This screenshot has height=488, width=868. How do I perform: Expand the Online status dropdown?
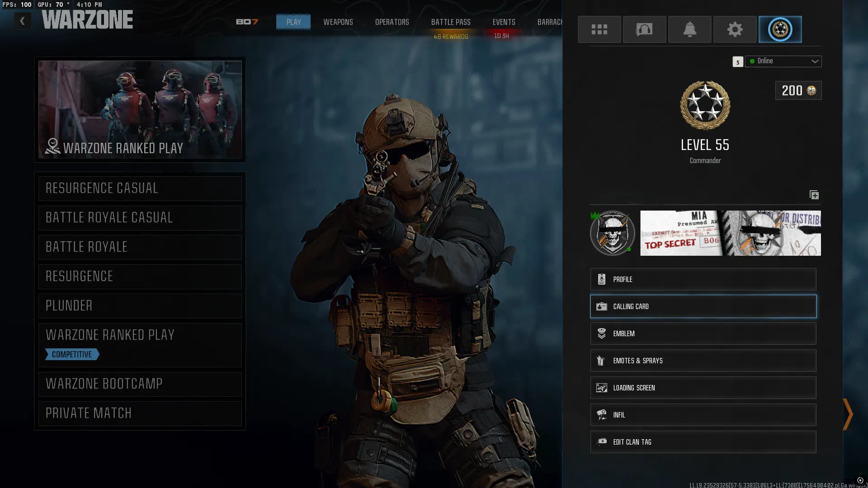[783, 61]
